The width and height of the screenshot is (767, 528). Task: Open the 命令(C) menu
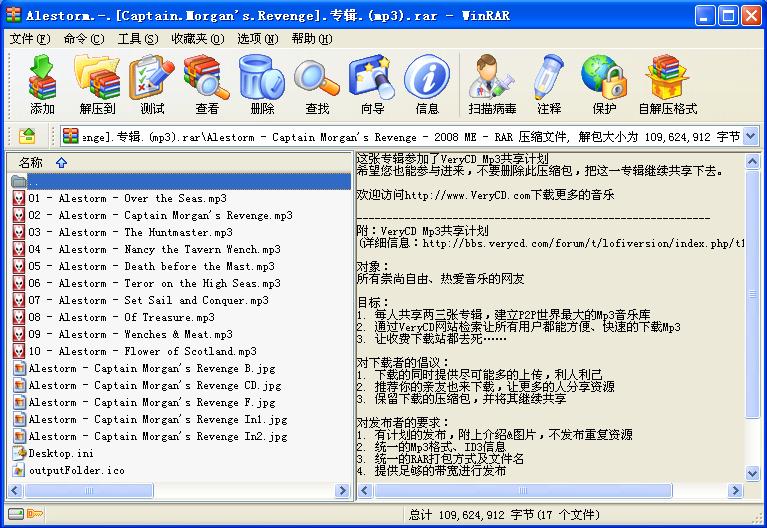[84, 39]
